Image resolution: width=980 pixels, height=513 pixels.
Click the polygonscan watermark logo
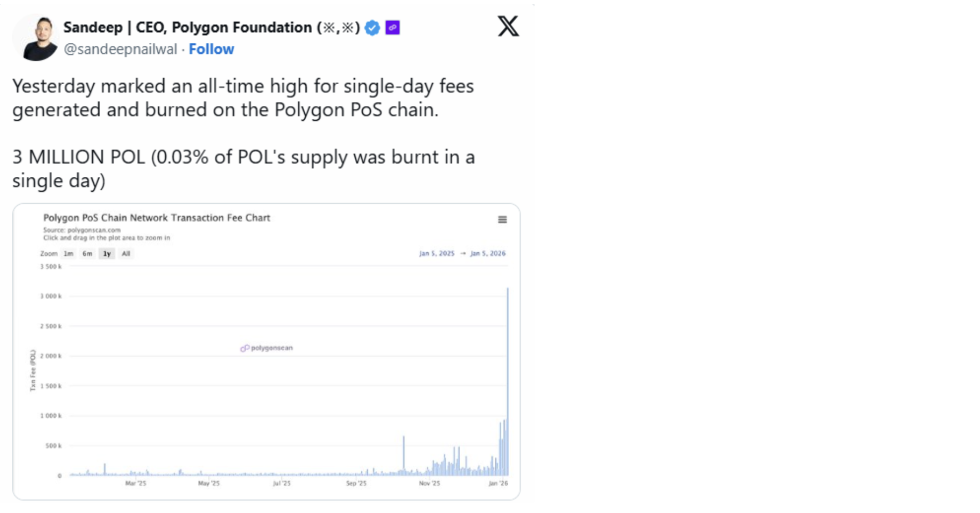(267, 348)
